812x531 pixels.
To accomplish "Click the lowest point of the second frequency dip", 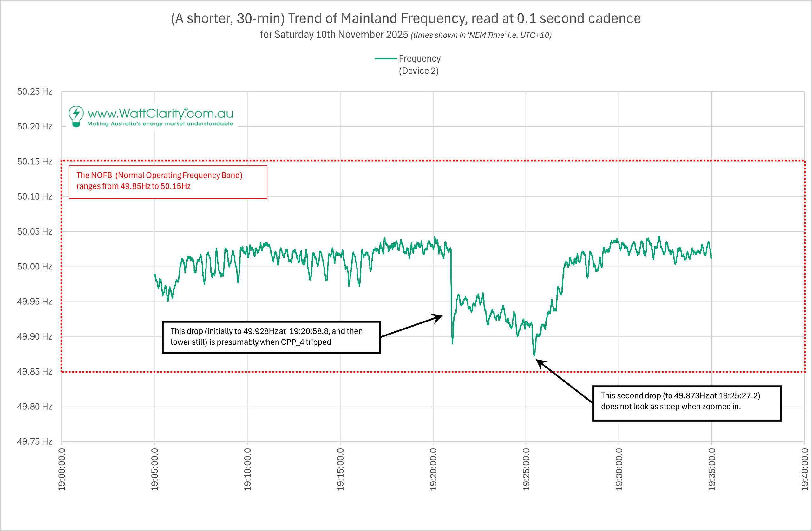I will pos(534,355).
